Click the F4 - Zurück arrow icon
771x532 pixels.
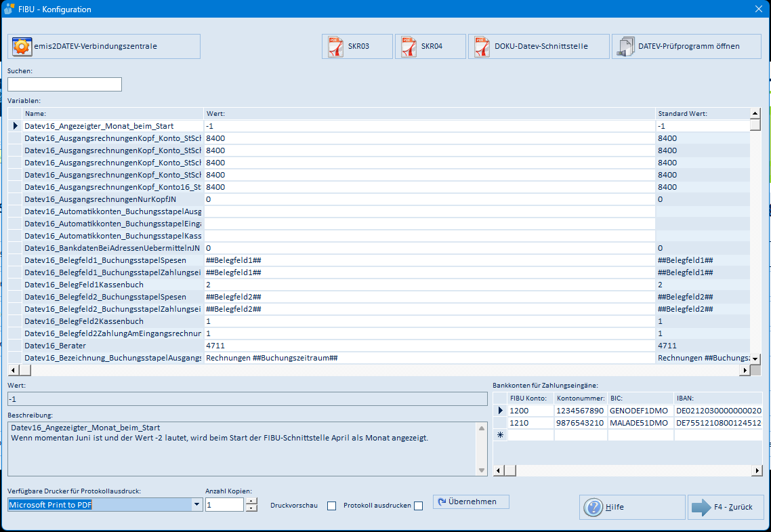701,507
